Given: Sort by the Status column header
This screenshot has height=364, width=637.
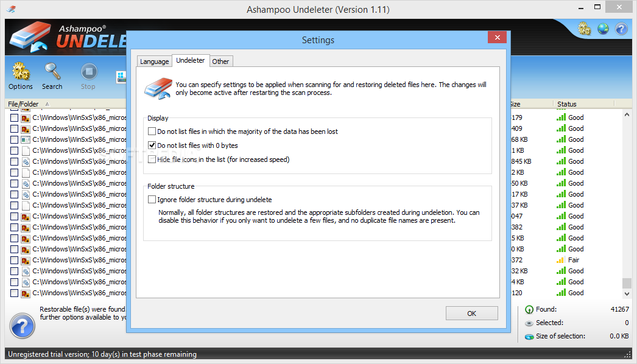Looking at the screenshot, I should tap(567, 104).
